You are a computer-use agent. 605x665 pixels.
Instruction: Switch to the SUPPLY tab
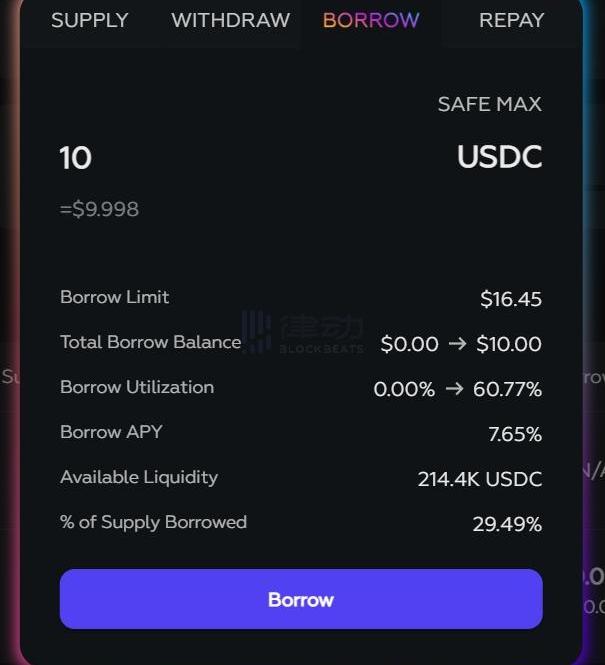tap(90, 20)
